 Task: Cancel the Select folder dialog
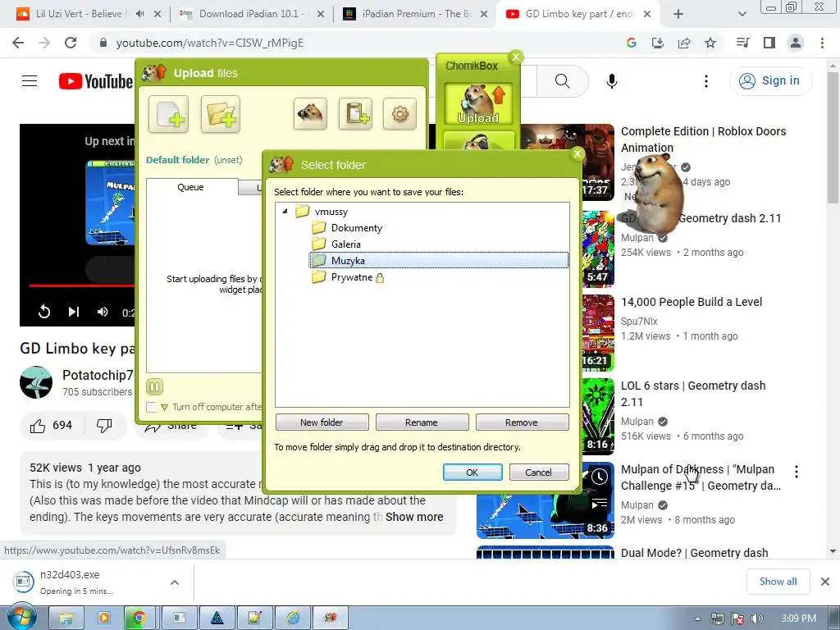pyautogui.click(x=538, y=472)
